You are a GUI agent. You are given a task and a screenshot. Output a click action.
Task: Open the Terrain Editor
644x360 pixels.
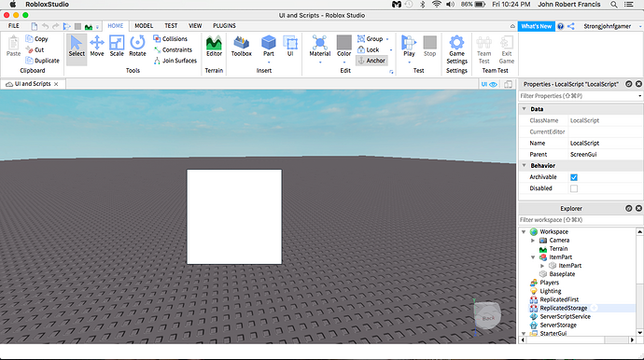(x=214, y=46)
